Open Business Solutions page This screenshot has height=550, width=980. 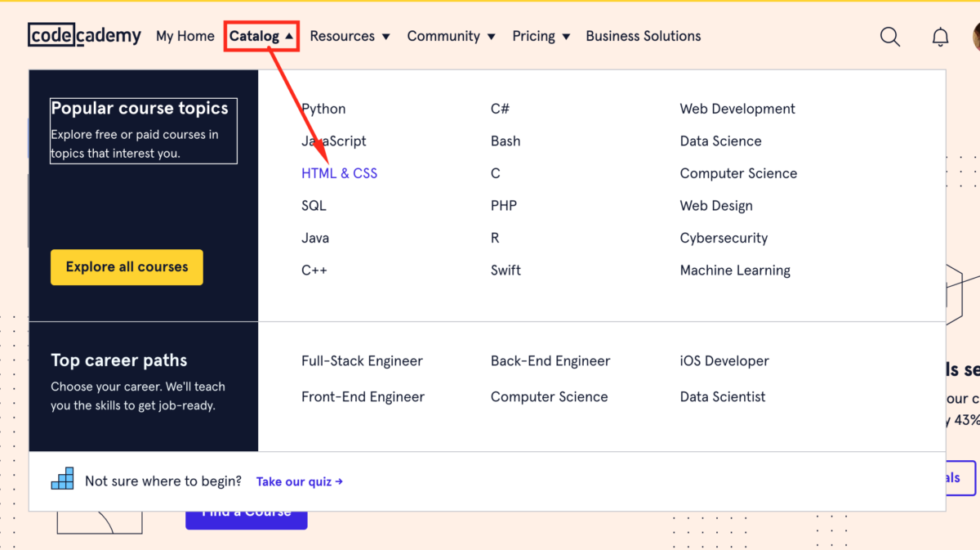coord(643,36)
